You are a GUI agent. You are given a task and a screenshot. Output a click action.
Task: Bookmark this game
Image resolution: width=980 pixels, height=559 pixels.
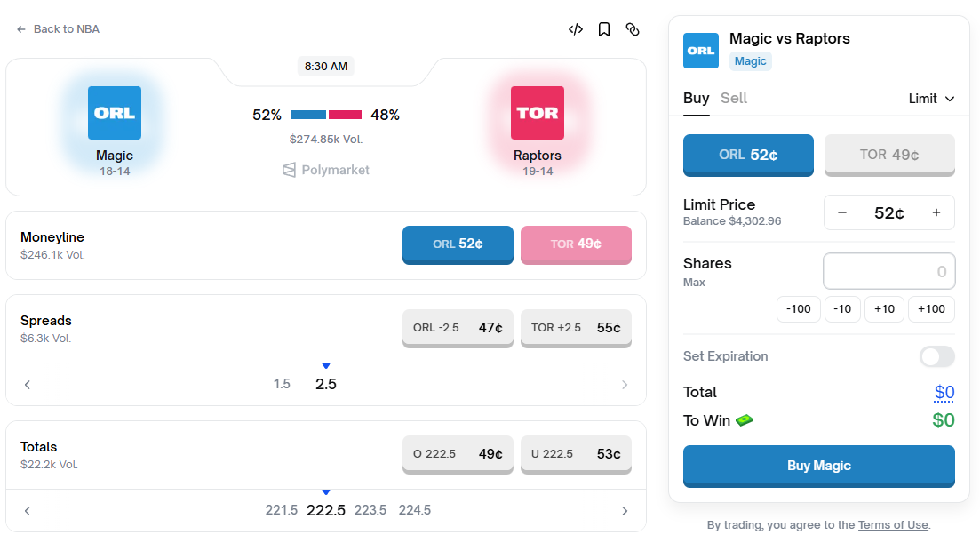point(604,29)
